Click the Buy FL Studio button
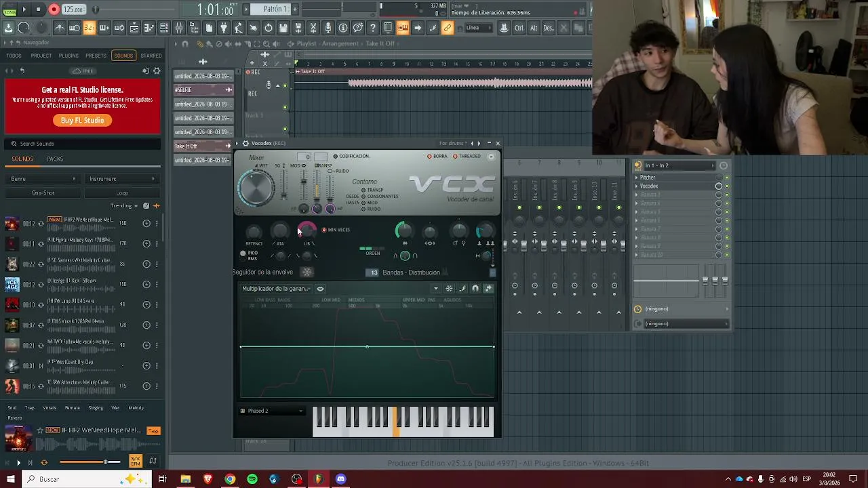Image resolution: width=868 pixels, height=488 pixels. (82, 121)
